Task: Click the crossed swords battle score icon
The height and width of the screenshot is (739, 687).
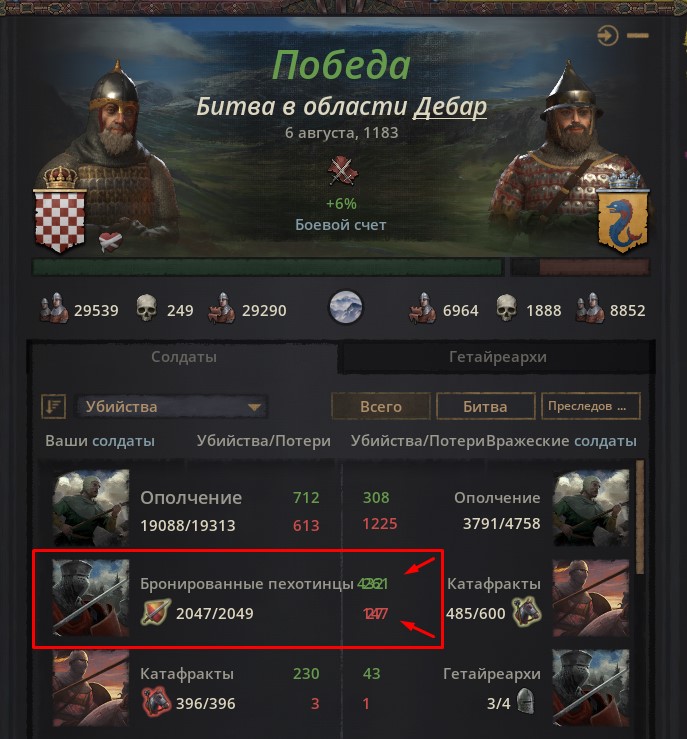Action: click(x=343, y=171)
